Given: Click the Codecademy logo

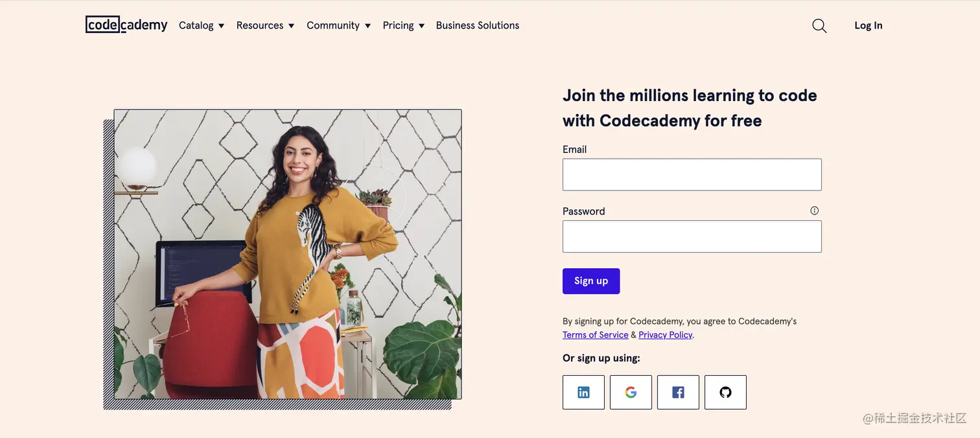Looking at the screenshot, I should tap(126, 25).
